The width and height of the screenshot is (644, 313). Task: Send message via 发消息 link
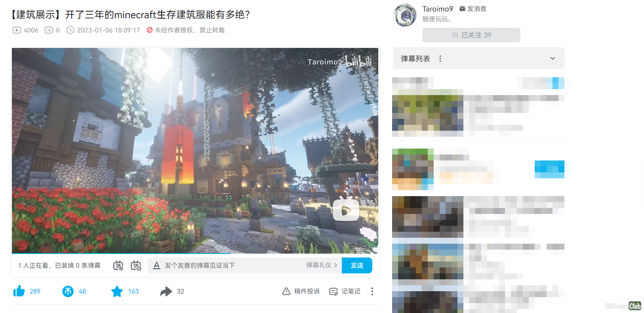coord(473,9)
